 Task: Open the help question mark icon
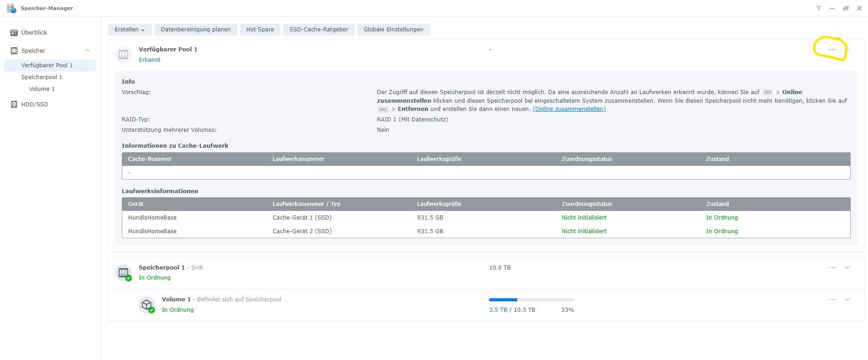tap(818, 8)
